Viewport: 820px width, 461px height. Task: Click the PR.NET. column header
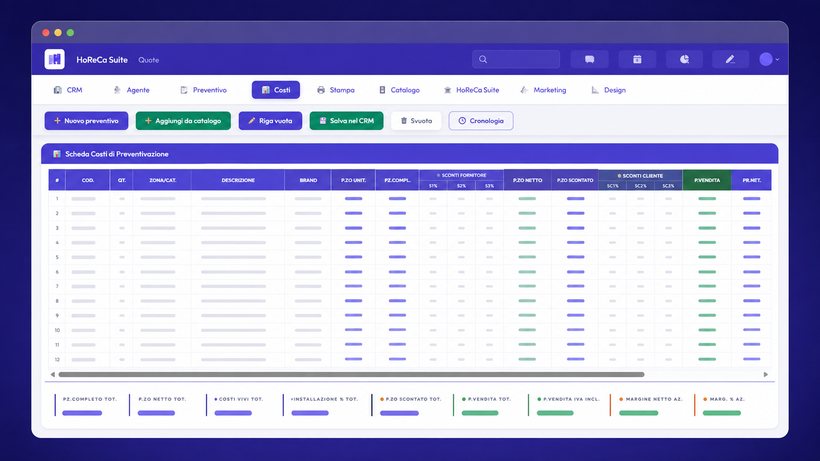[751, 180]
